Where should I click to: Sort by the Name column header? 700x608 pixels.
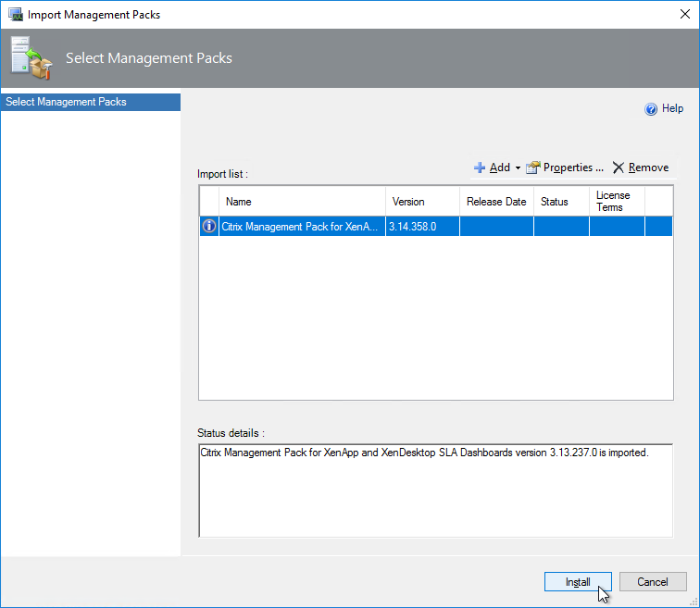(302, 202)
